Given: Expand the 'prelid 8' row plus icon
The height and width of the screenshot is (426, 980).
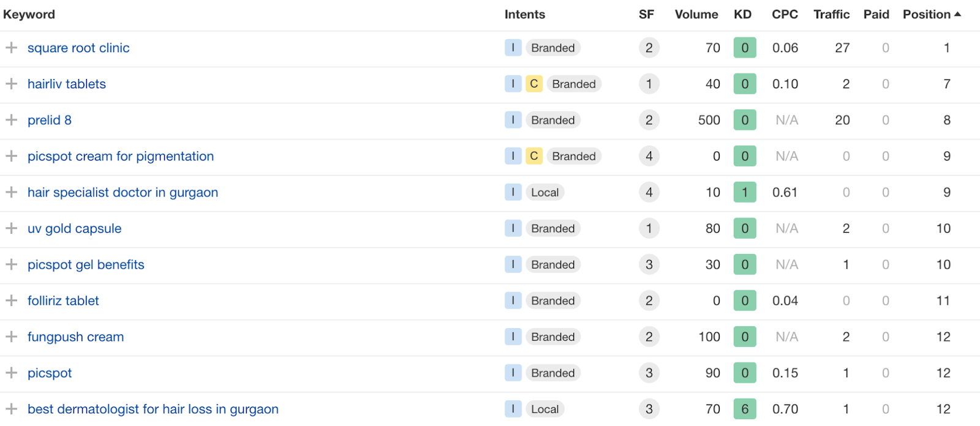Looking at the screenshot, I should tap(11, 120).
